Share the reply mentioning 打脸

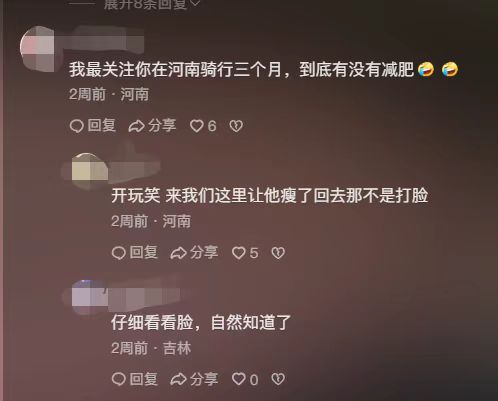tap(194, 253)
